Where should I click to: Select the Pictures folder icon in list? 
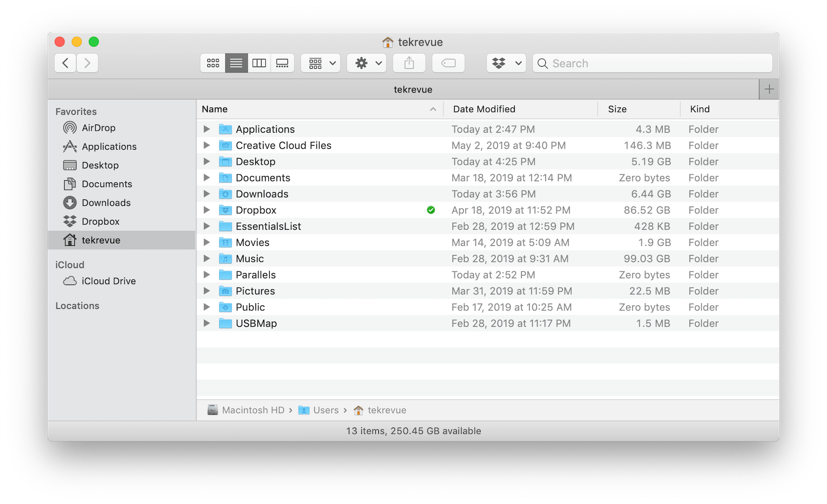225,291
